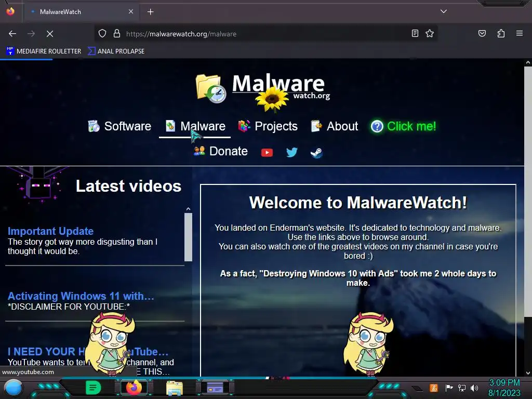The image size is (532, 399).
Task: Close the MalwareWatch tab
Action: [130, 11]
